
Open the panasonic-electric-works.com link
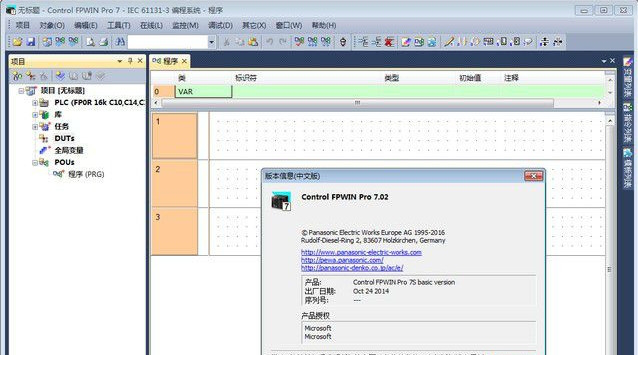pos(361,252)
